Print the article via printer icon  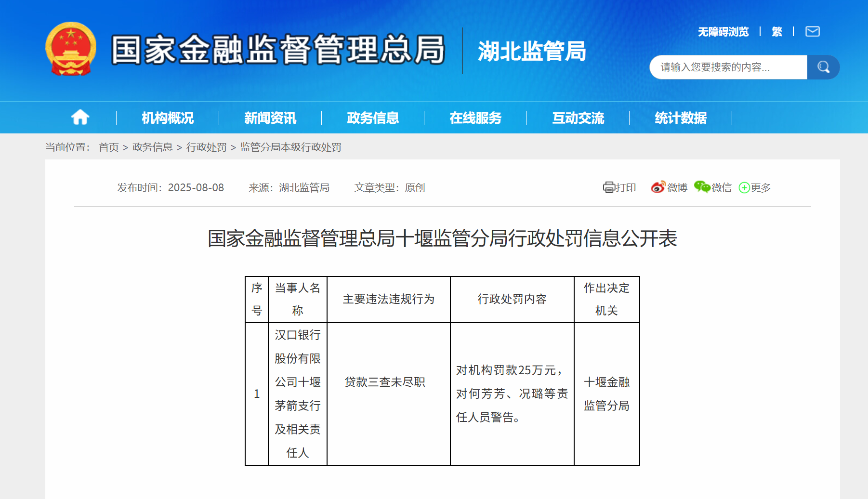click(609, 187)
